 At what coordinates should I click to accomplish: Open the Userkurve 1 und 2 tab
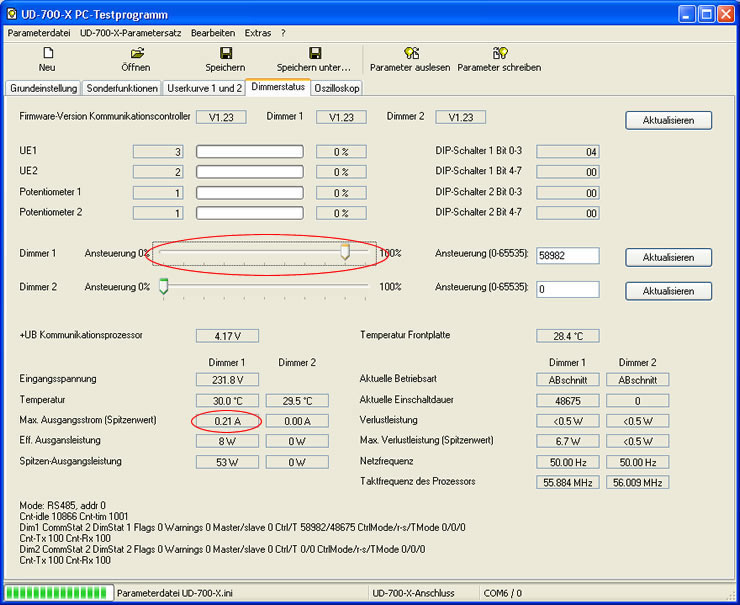click(204, 88)
